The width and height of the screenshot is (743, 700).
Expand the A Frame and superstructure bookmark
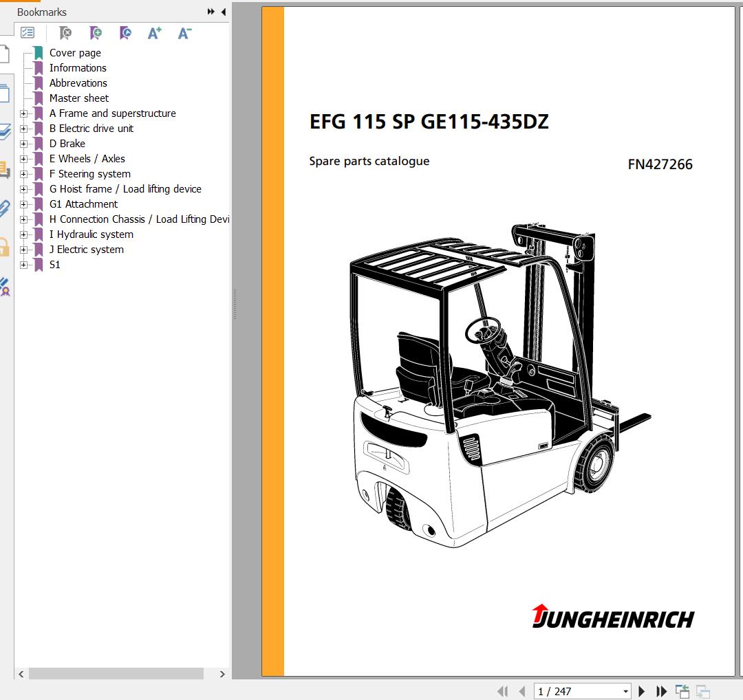pyautogui.click(x=23, y=113)
